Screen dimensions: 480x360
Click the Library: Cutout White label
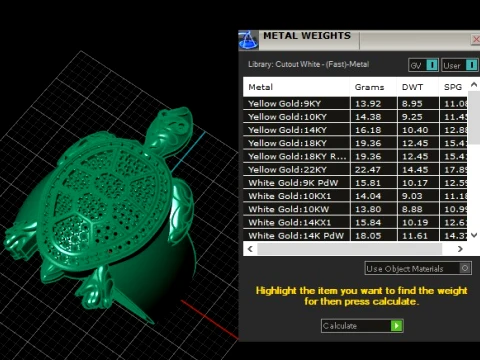pos(308,64)
